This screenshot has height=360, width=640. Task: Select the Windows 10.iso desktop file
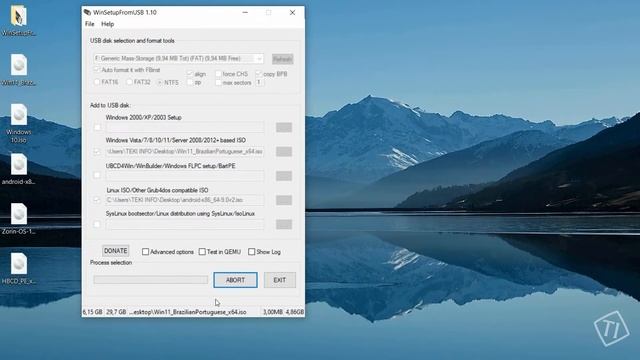19,115
